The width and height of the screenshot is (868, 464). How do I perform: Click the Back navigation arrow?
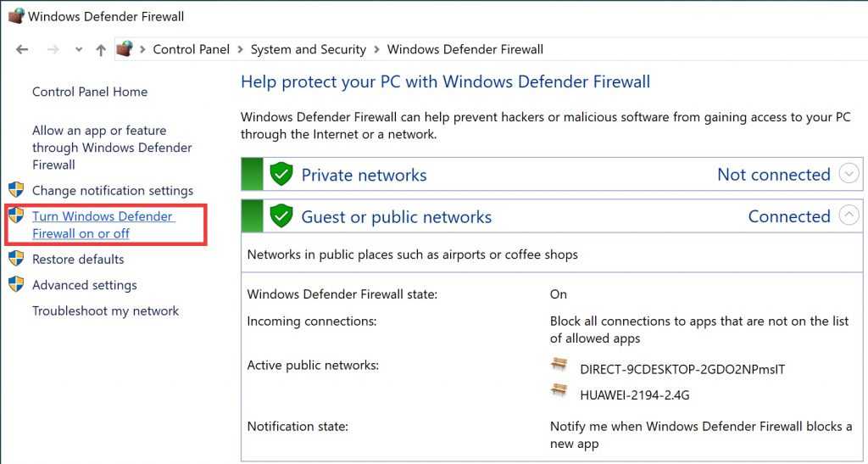pos(22,50)
